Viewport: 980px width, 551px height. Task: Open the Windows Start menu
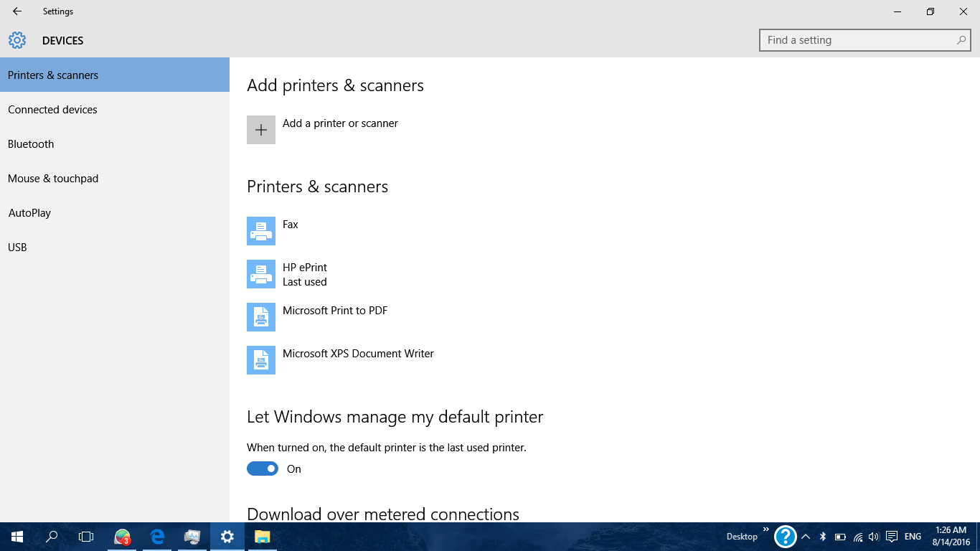[17, 537]
